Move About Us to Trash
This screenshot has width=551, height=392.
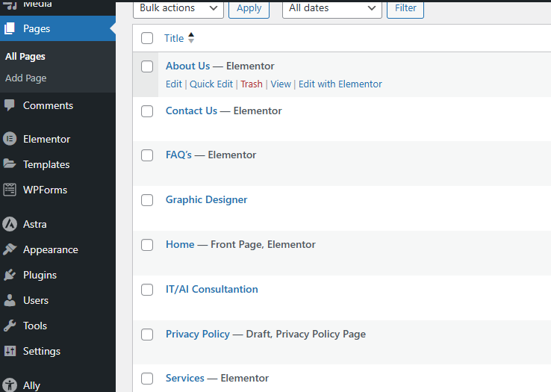pos(251,84)
